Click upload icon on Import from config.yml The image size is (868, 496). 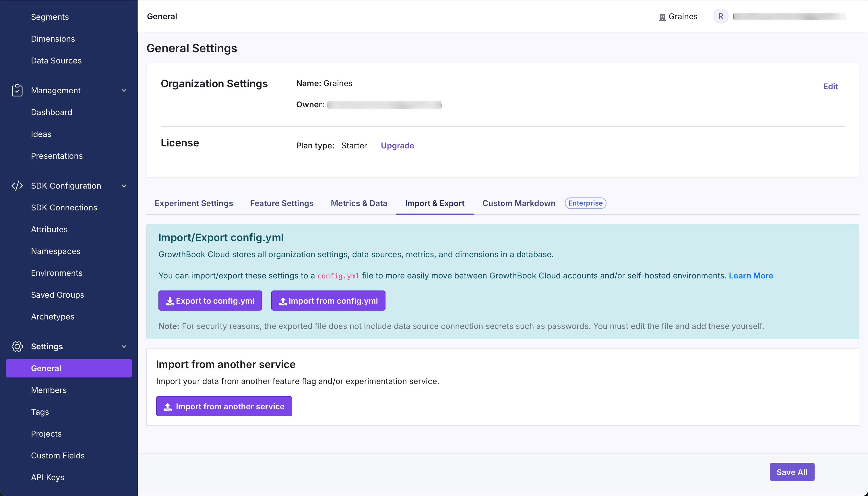[283, 301]
